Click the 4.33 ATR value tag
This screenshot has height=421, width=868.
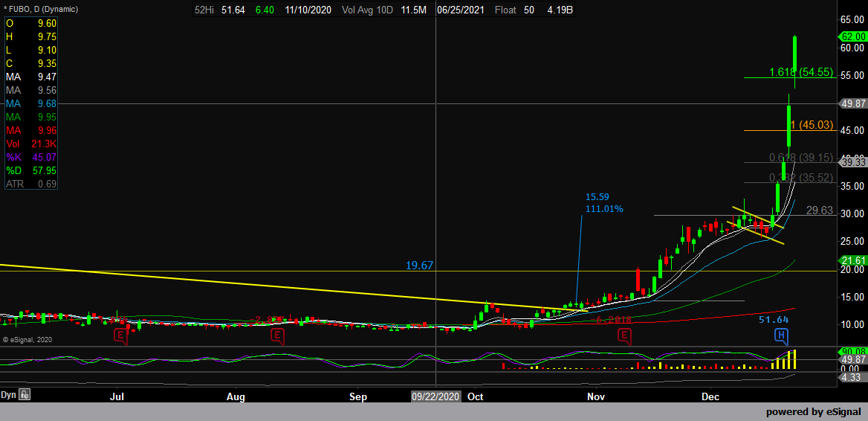853,377
